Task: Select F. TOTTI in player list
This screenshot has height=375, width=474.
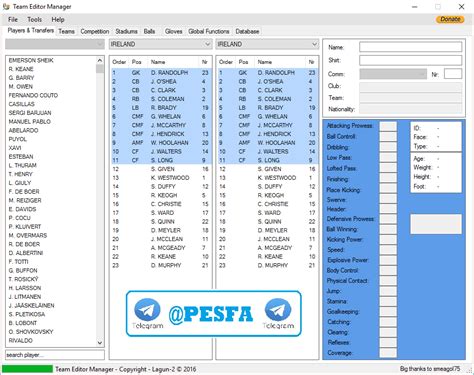Action: (x=18, y=262)
